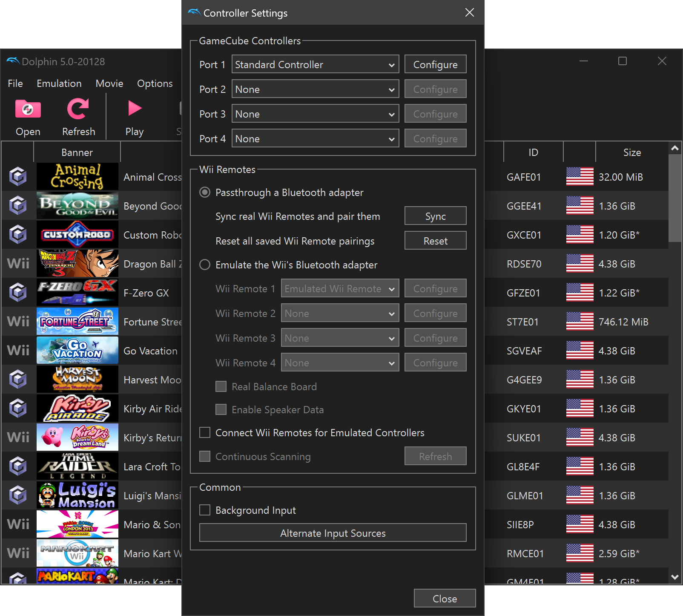Click the Close button in Controller Settings
This screenshot has height=616, width=683.
pos(445,599)
